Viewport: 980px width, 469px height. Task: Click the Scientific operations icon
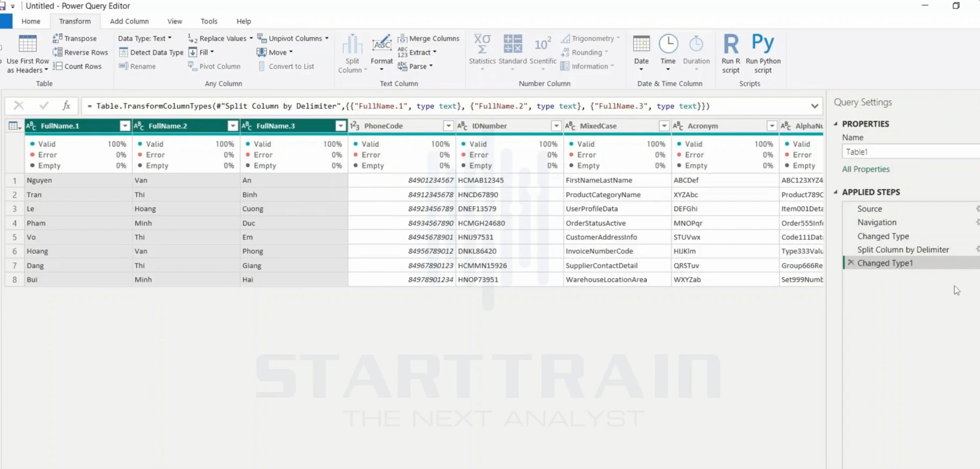[543, 43]
